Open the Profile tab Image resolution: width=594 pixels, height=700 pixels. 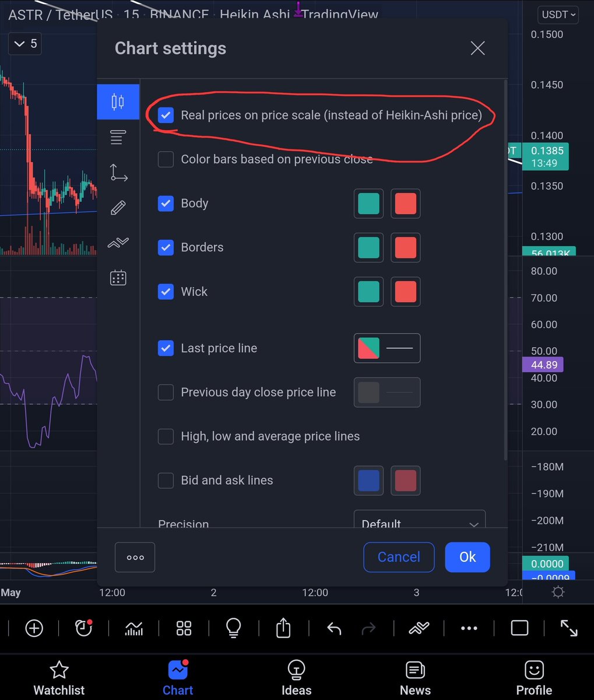tap(534, 678)
